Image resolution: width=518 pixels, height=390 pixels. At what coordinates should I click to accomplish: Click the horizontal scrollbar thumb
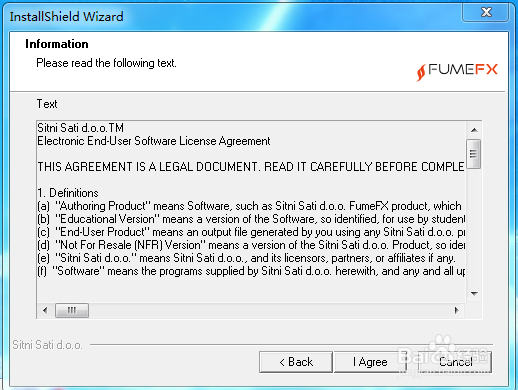(x=72, y=311)
